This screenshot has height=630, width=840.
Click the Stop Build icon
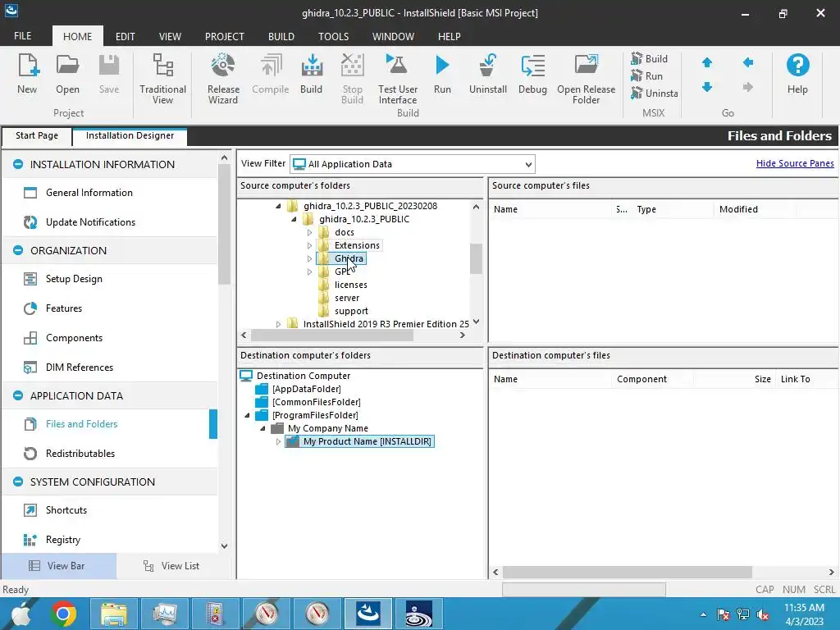(x=353, y=78)
